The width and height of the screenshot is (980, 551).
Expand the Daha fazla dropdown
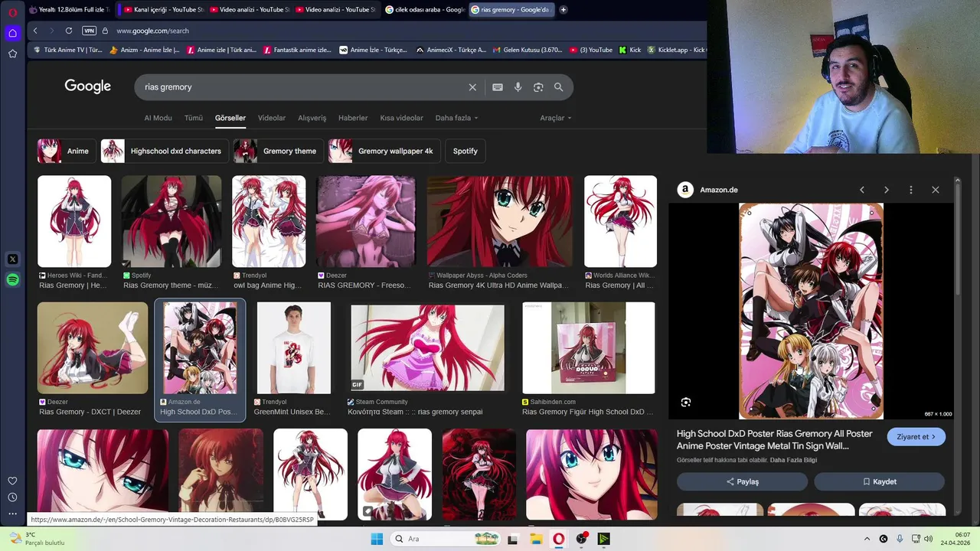tap(456, 118)
